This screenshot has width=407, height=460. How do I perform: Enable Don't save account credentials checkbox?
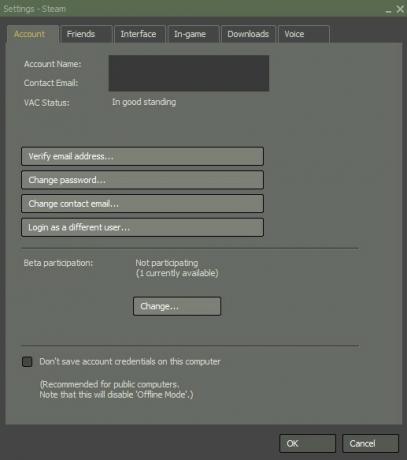coord(27,362)
